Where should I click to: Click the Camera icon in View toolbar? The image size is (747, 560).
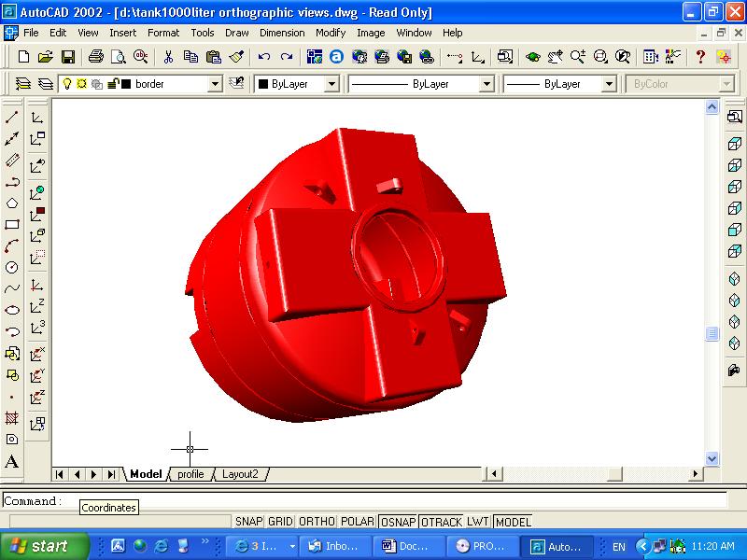pos(734,369)
